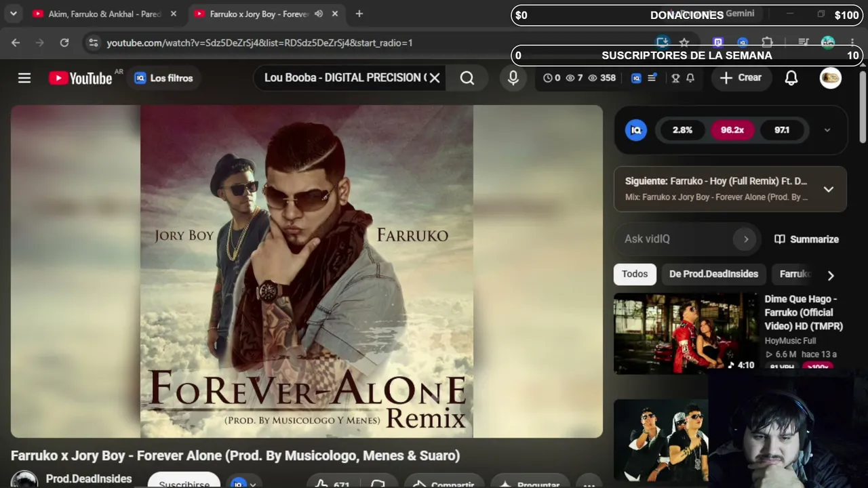
Task: Mute the tab via speaker icon
Action: click(x=319, y=14)
